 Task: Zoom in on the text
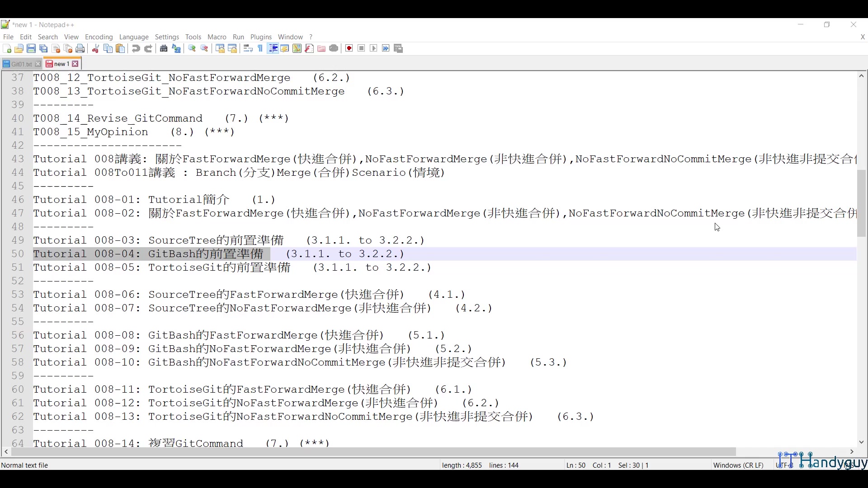click(x=191, y=48)
